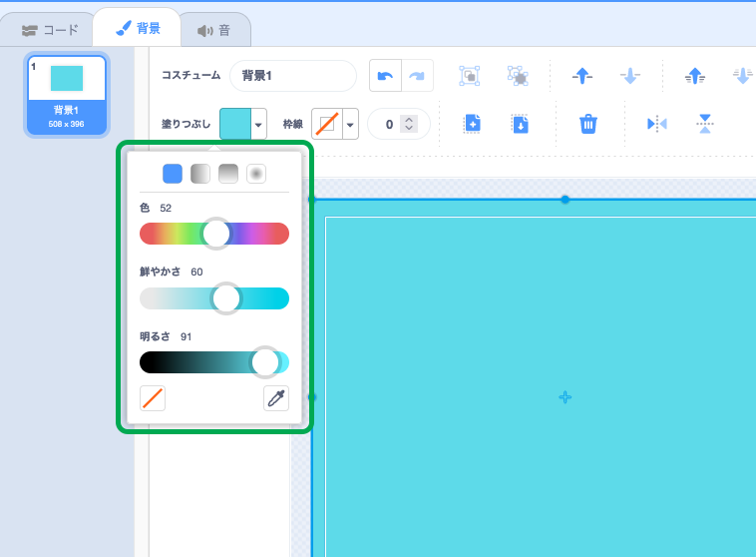Viewport: 756px width, 557px height.
Task: Click the trash delete icon
Action: 588,124
